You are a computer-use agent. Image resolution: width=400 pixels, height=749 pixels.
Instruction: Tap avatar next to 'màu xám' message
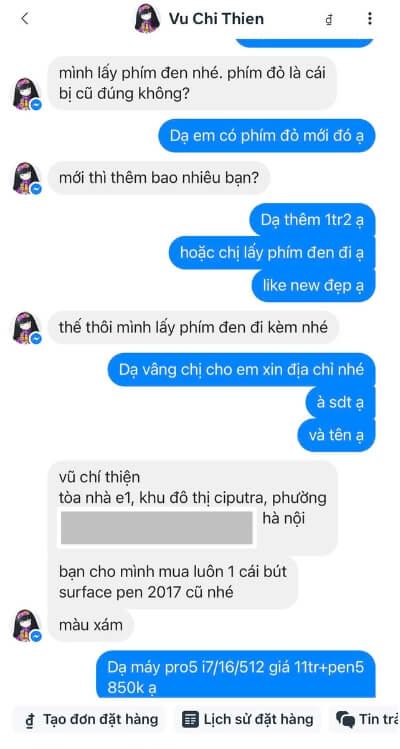[27, 625]
